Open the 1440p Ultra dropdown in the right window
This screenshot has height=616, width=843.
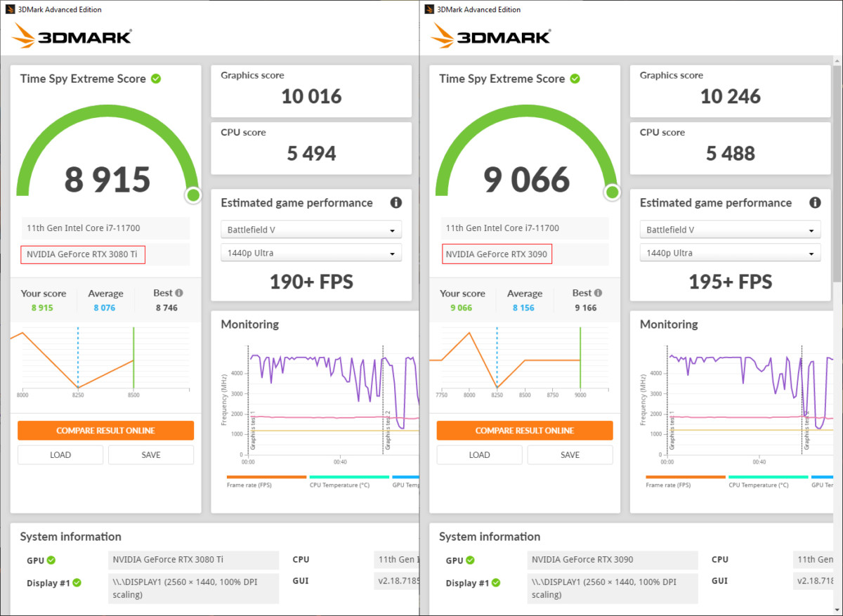click(x=730, y=253)
